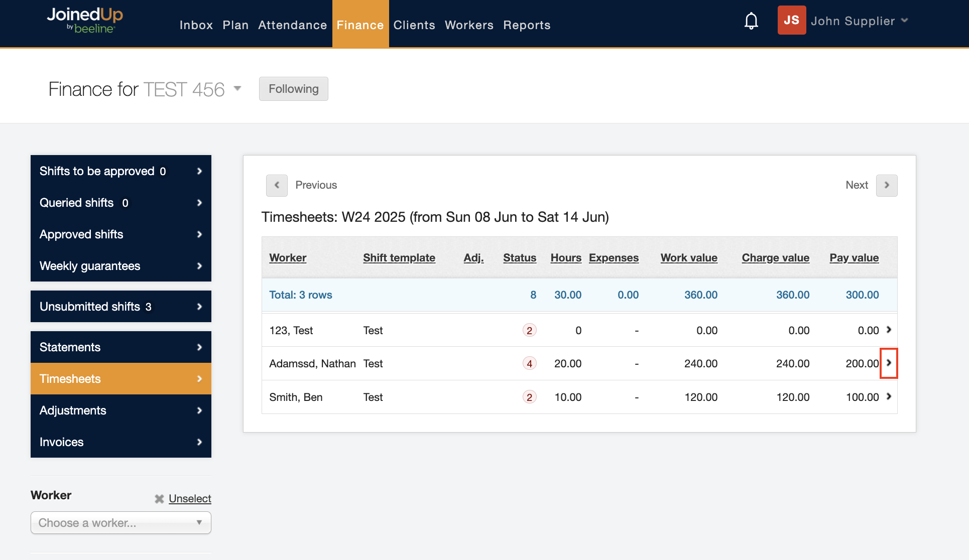
Task: Toggle the Following button
Action: (x=293, y=89)
